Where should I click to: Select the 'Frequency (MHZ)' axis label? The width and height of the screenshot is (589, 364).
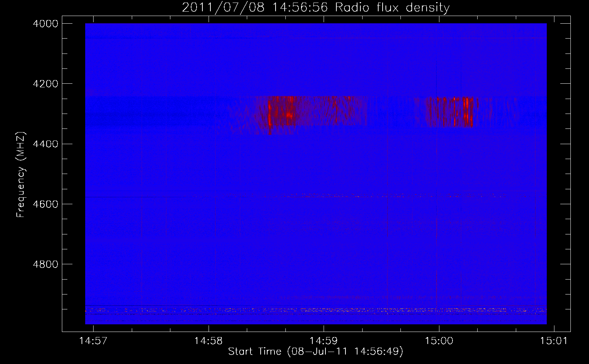pos(21,175)
